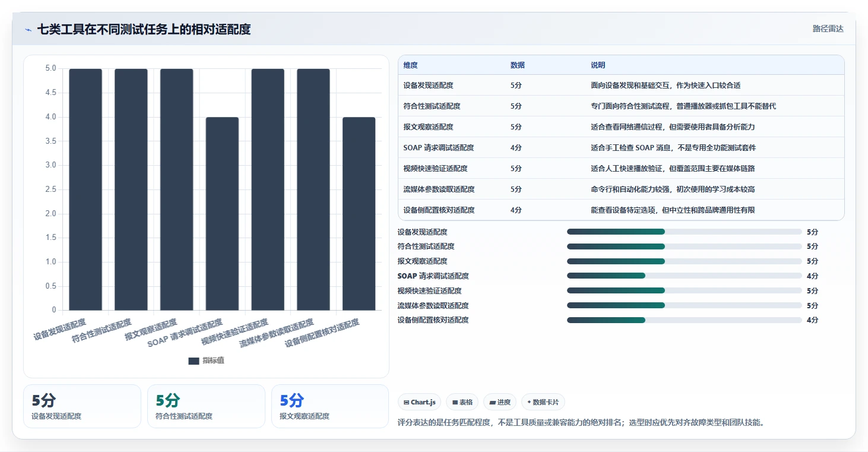Image resolution: width=868 pixels, height=452 pixels.
Task: Click the description starting 适合手工检查 SOAP 消息
Action: [673, 148]
